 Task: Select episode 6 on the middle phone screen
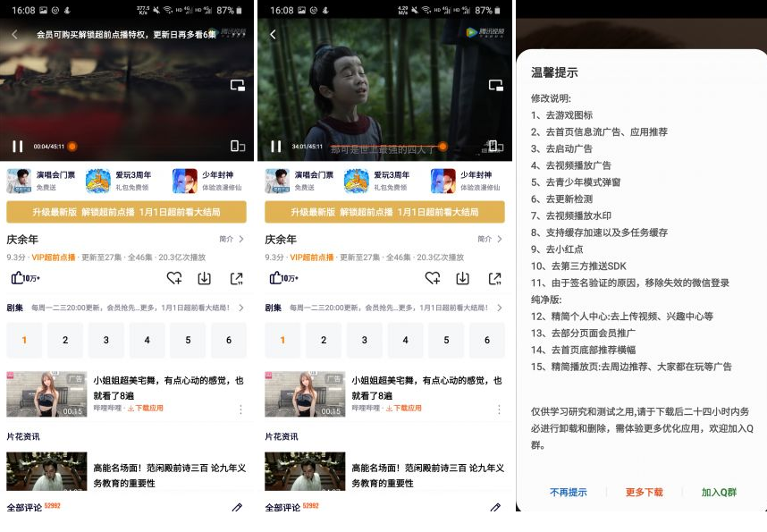[x=487, y=340]
